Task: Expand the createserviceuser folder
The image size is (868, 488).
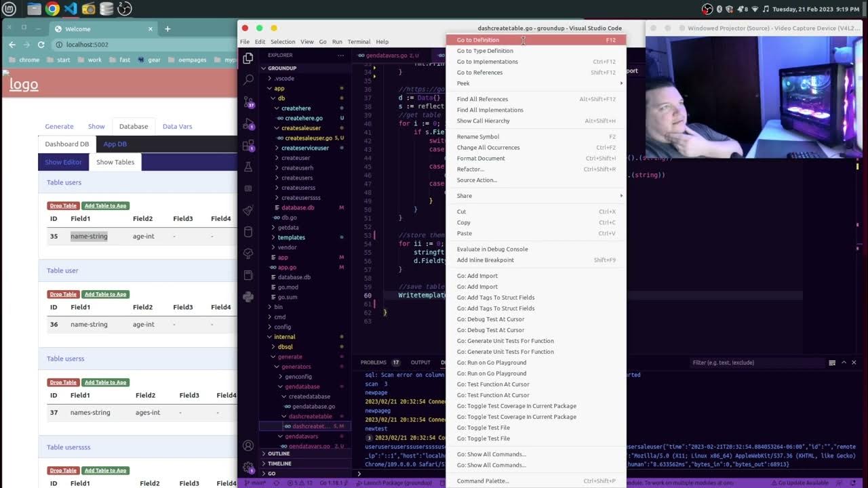Action: (304, 148)
